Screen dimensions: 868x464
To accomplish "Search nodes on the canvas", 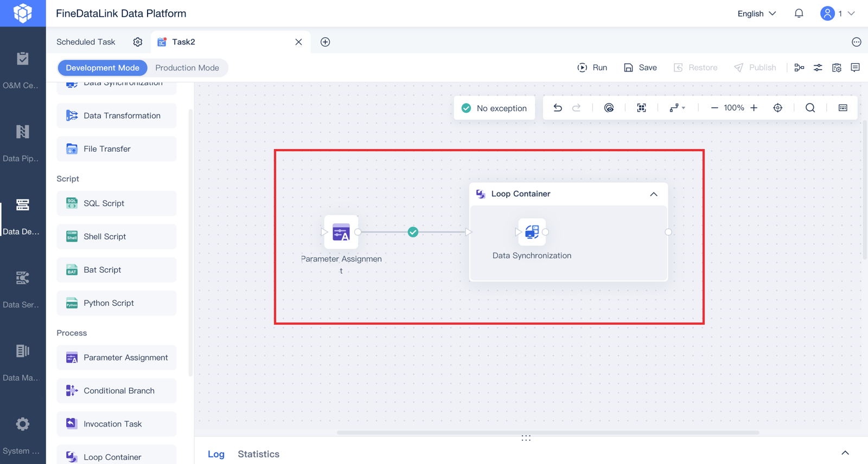I will 810,108.
